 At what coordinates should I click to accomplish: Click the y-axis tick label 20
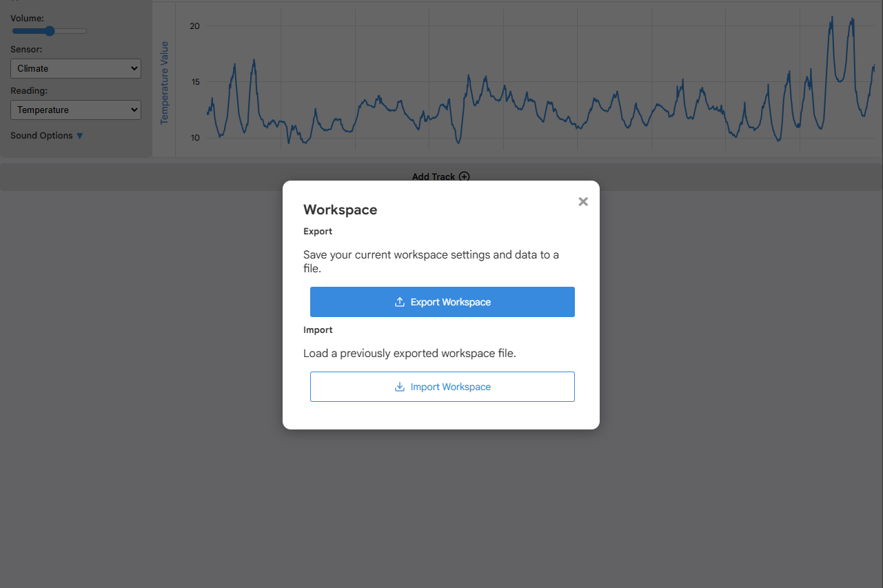[x=194, y=26]
